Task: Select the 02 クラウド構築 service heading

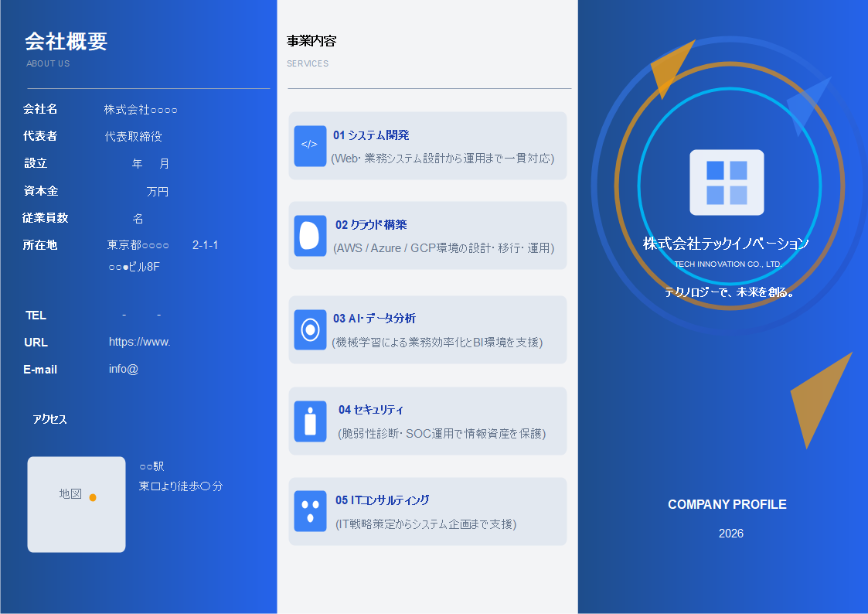Action: pos(371,225)
